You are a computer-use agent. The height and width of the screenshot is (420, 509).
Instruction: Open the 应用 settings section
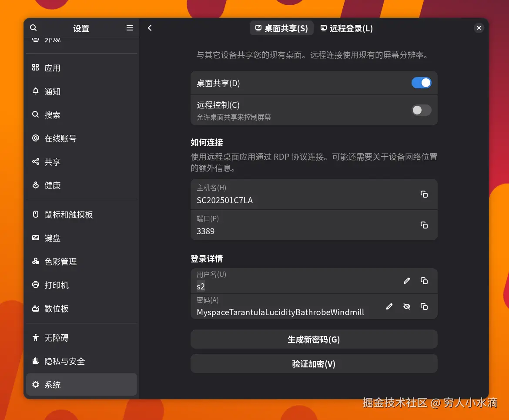tap(81, 68)
